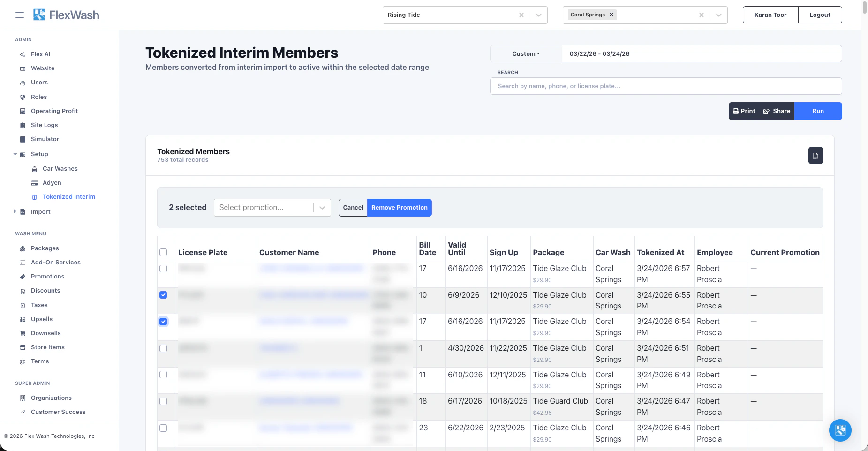Clear all selected car wash locations
This screenshot has width=868, height=451.
point(702,15)
